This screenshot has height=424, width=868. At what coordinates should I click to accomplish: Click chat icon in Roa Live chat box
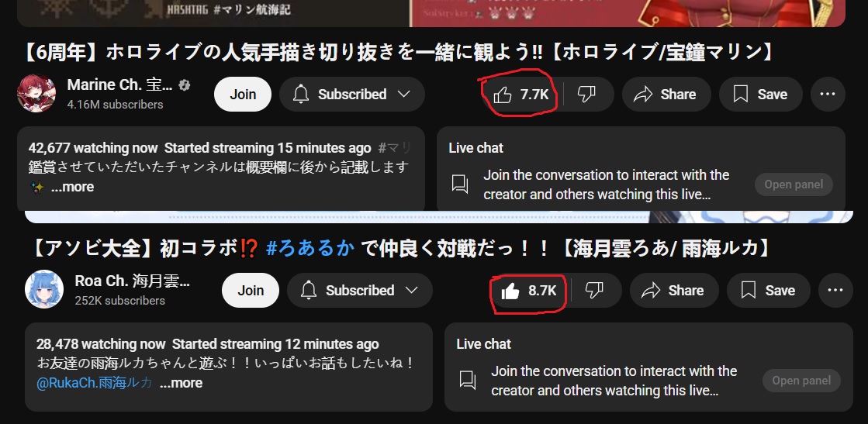tap(468, 381)
